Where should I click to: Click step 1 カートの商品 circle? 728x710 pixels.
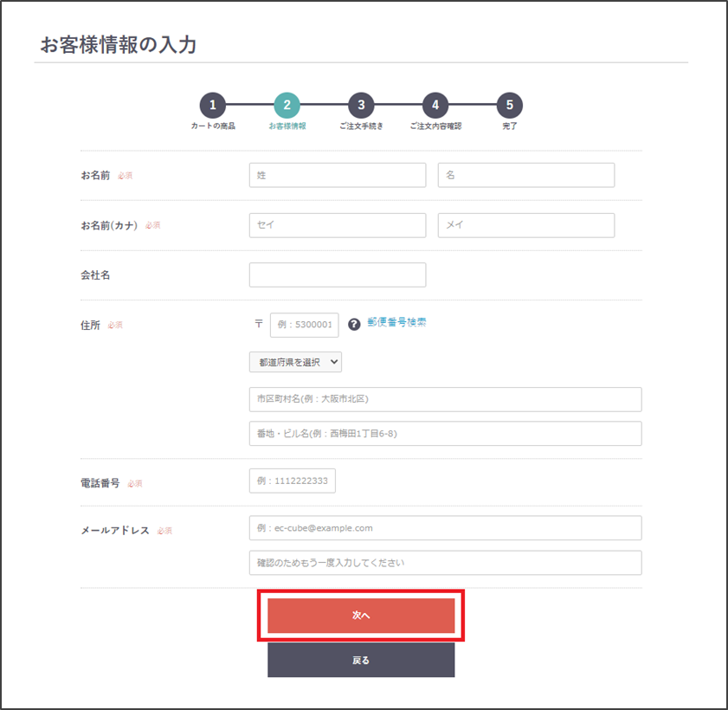tap(213, 106)
